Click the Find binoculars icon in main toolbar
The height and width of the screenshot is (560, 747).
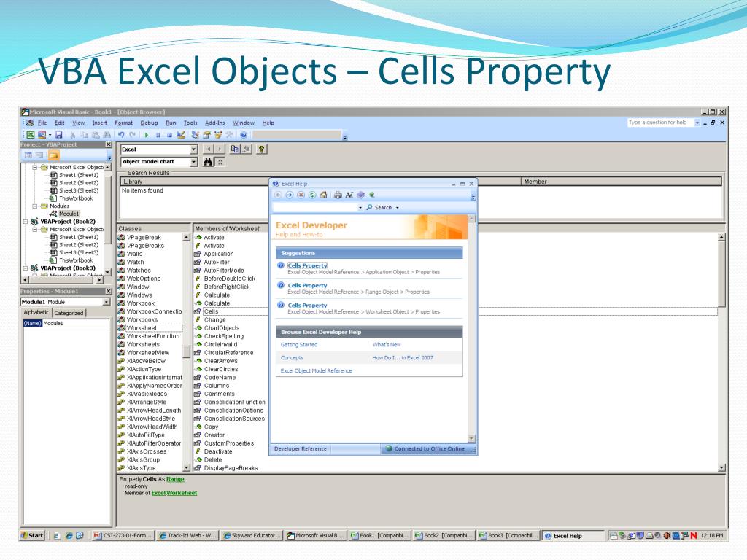pyautogui.click(x=107, y=135)
